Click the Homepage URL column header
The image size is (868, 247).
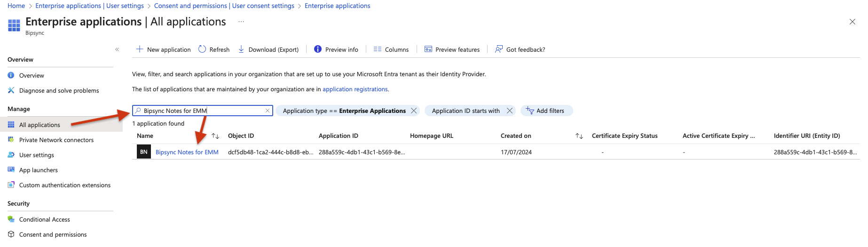[x=432, y=135]
